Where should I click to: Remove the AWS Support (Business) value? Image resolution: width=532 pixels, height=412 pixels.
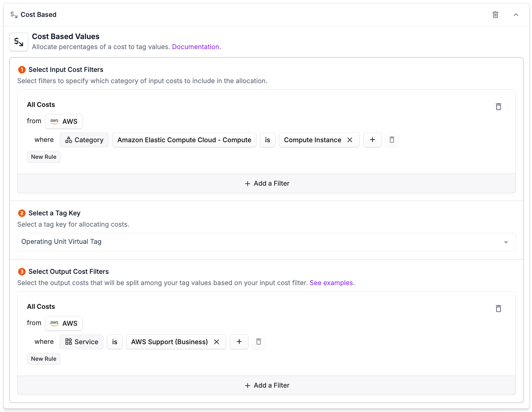coord(217,342)
